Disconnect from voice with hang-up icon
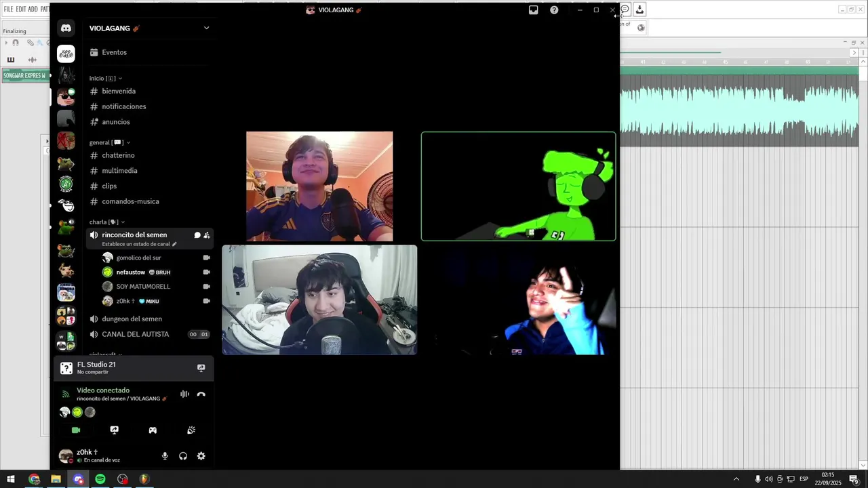868x488 pixels. (x=201, y=394)
